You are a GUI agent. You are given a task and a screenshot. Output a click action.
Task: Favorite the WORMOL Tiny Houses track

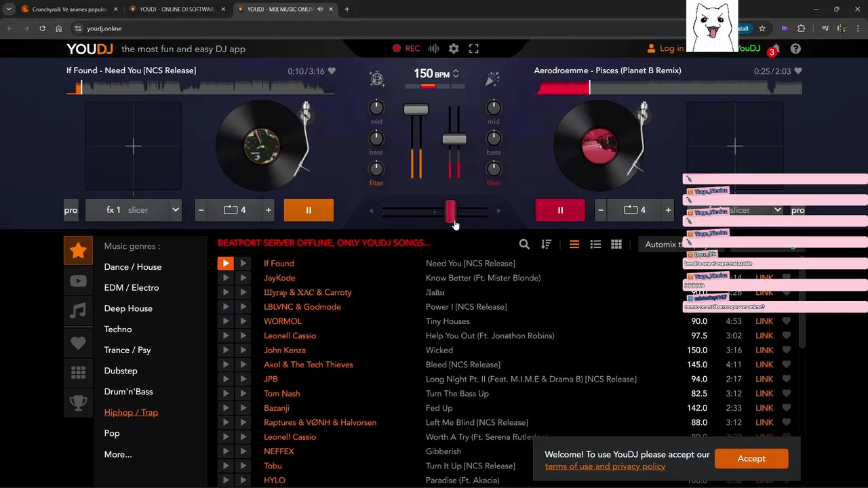click(787, 321)
